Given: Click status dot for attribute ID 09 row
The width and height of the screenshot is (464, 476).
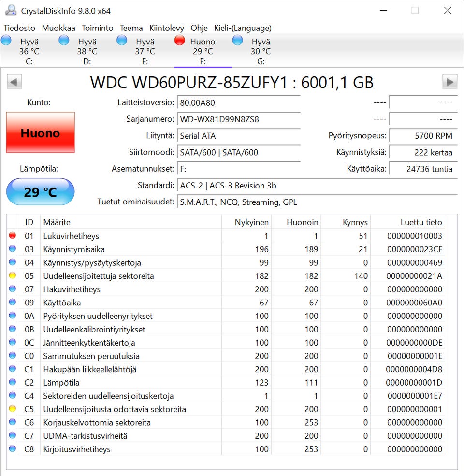Looking at the screenshot, I should tap(13, 302).
